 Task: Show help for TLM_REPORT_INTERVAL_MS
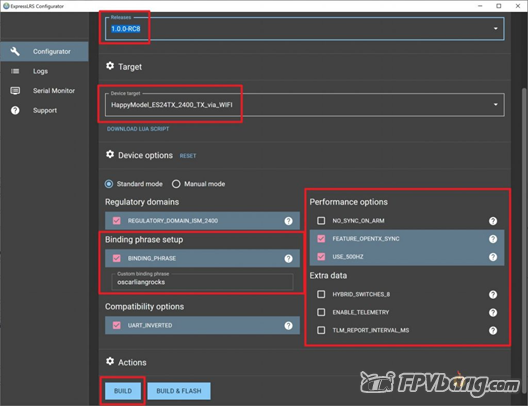click(x=493, y=330)
